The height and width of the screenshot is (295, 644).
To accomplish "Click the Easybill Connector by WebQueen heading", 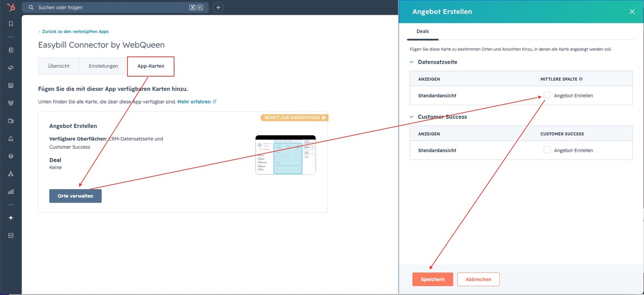I will (101, 45).
